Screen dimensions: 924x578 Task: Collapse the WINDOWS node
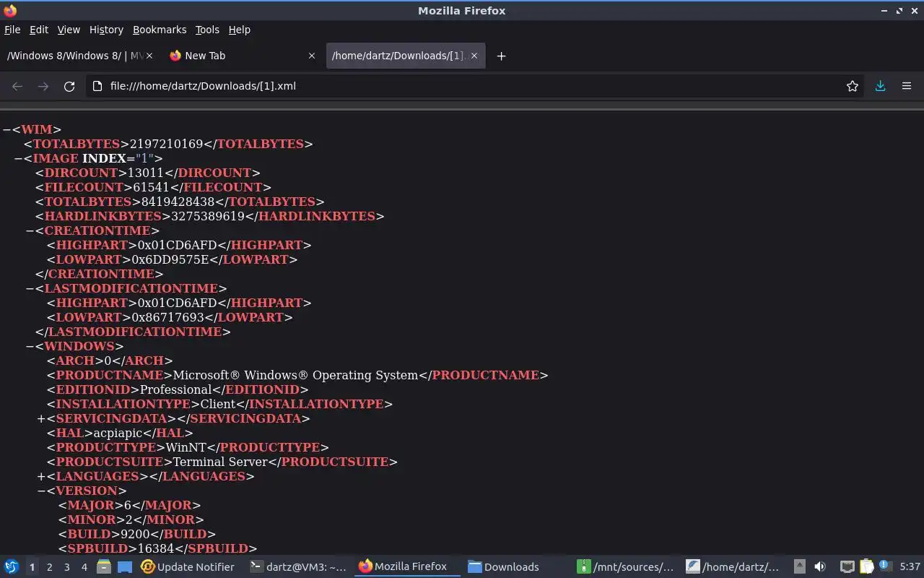(x=30, y=346)
